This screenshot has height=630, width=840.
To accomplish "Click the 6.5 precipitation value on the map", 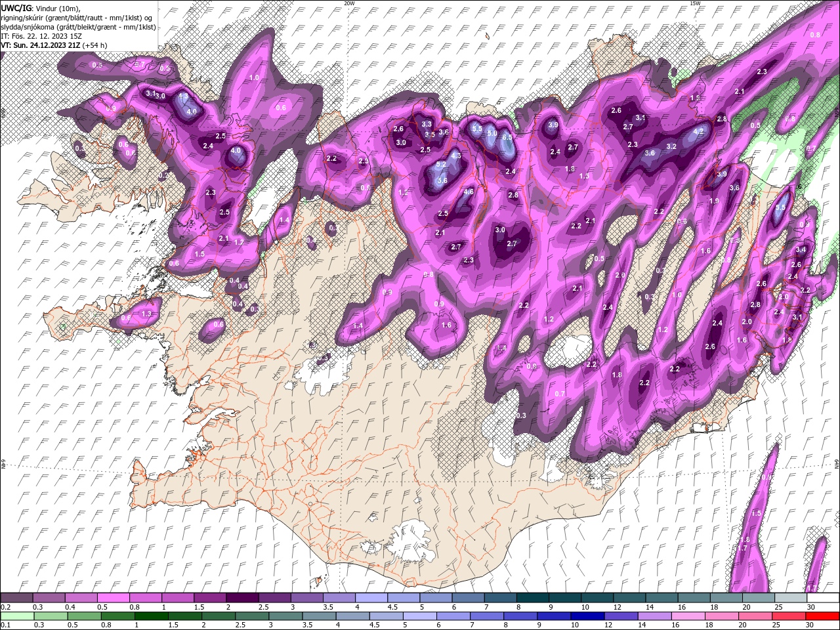I will 507,138.
